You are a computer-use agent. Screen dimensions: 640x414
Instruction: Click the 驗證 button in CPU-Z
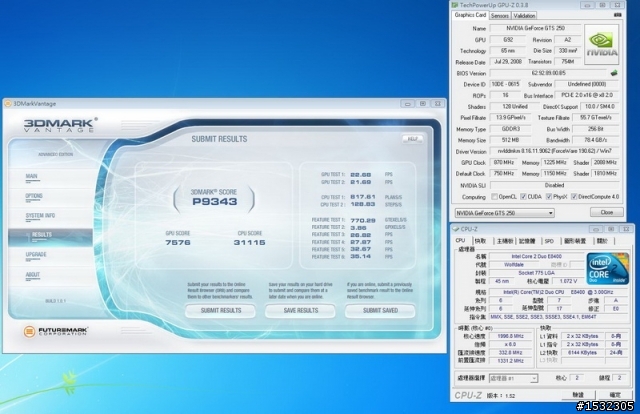click(578, 395)
